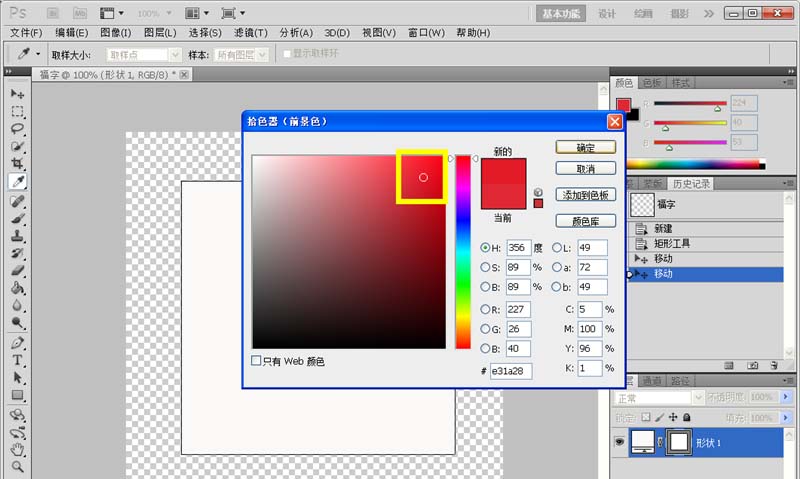Select the Eyedropper tool in toolbox
Viewport: 800px width, 479px height.
(x=17, y=181)
